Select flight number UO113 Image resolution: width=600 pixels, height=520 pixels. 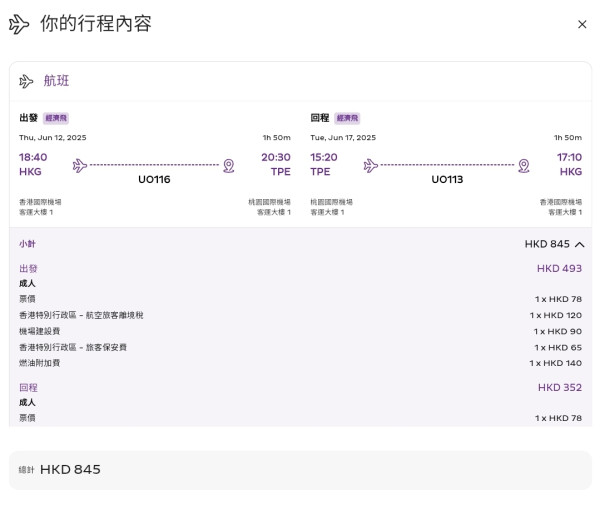(x=447, y=179)
